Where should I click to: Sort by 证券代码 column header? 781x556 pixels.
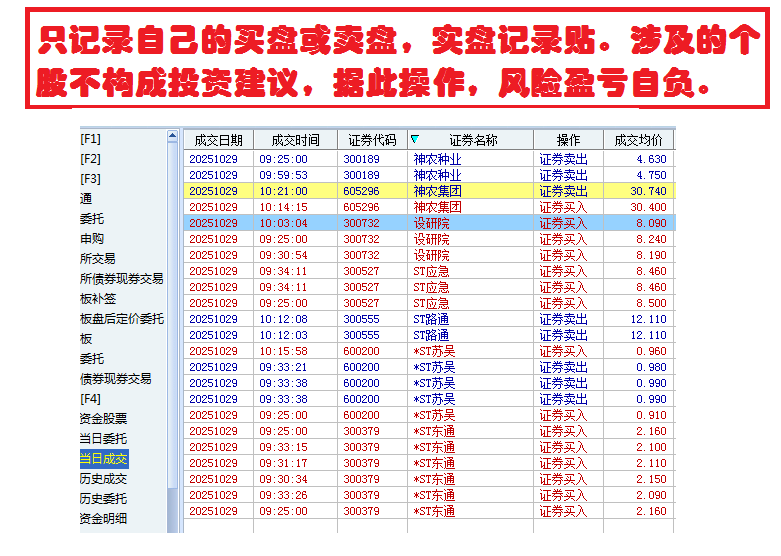372,140
